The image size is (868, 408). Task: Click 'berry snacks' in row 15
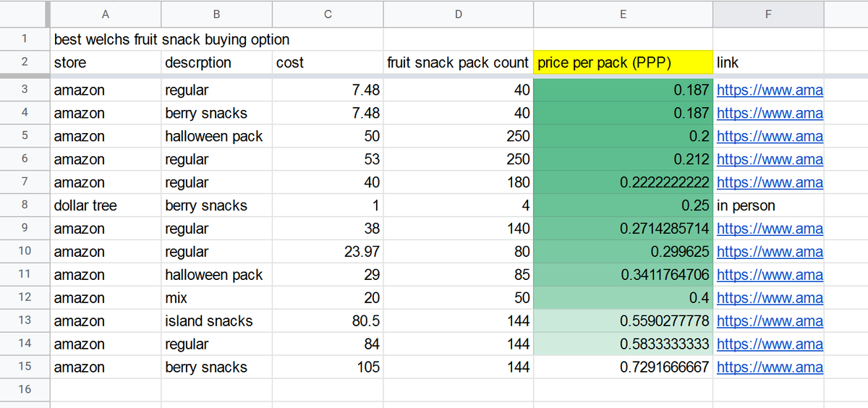pos(217,367)
